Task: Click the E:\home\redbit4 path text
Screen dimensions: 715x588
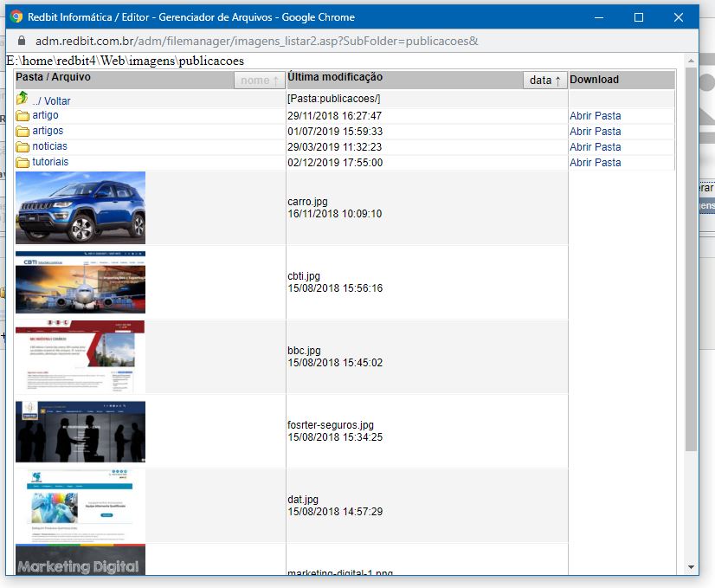Action: 125,61
